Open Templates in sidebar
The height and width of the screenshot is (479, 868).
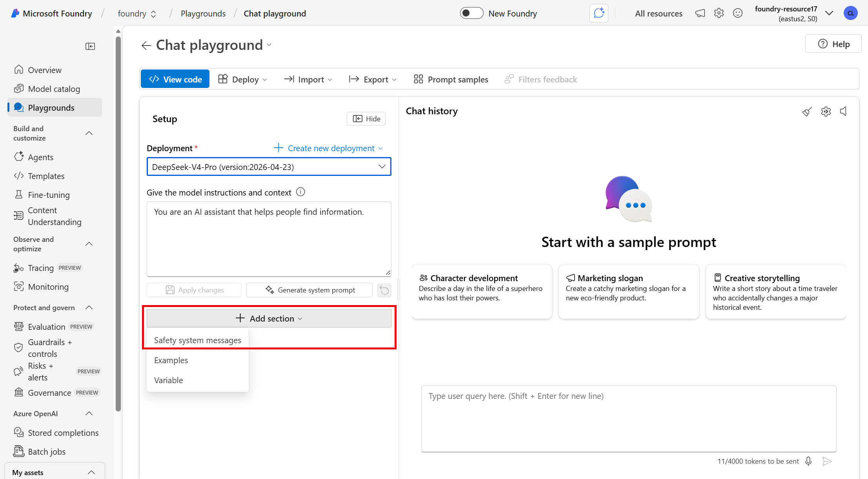(55, 176)
